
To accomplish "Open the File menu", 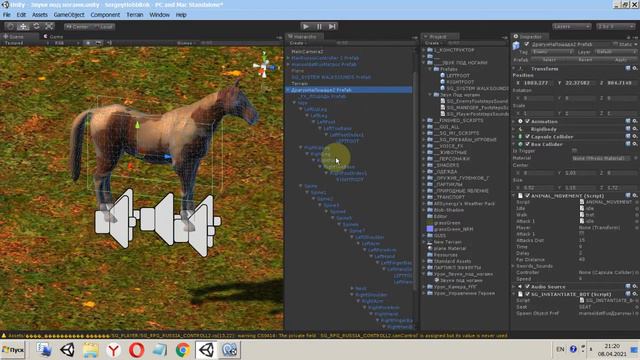I will tap(7, 15).
